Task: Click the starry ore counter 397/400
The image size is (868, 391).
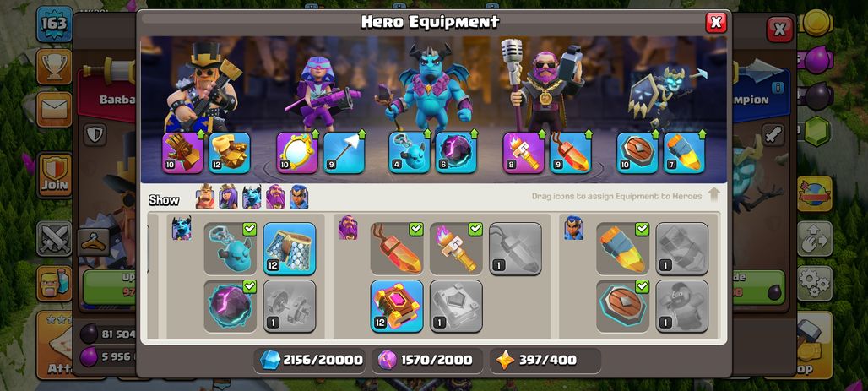Action: (x=545, y=360)
